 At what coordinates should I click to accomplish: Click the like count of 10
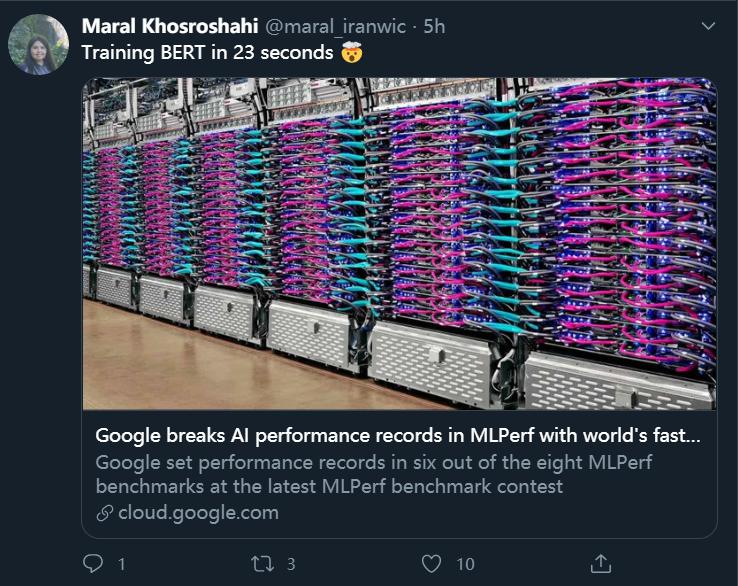click(465, 565)
